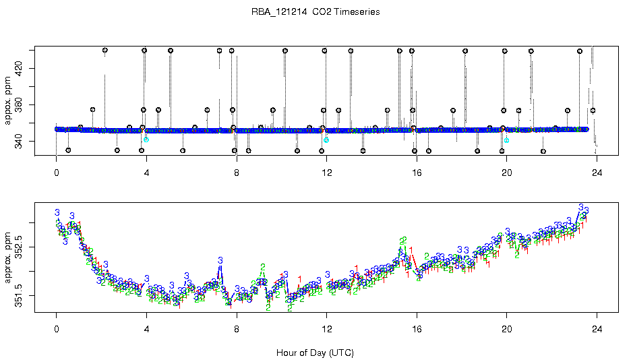Click the "Hour of Day (UTC)" axis label

coord(315,353)
